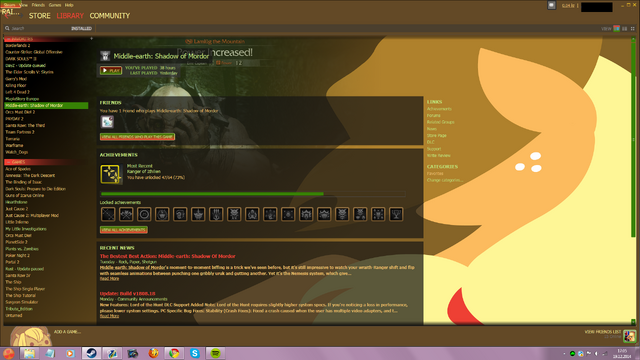Screen dimensions: 640x360
Task: Select Surgeon Simulator in games list
Action: (21, 302)
